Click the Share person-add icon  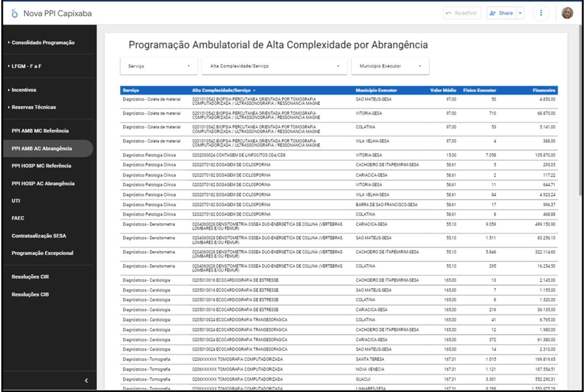click(492, 13)
